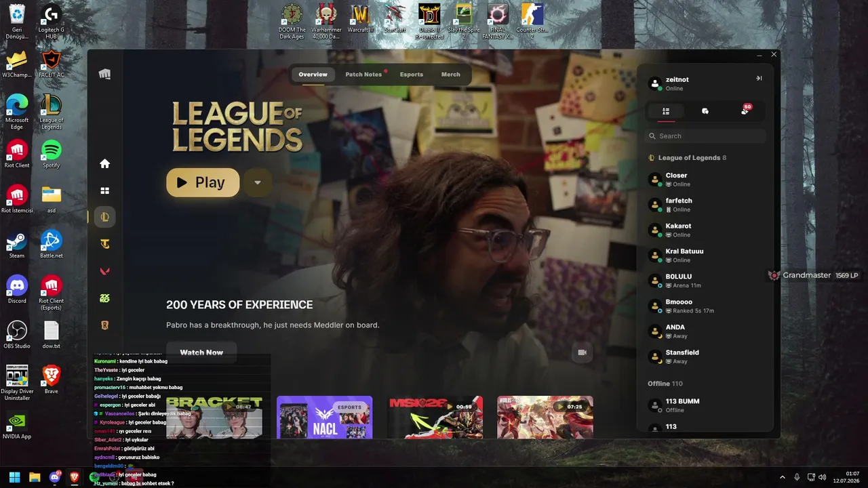This screenshot has width=868, height=488.
Task: Open the Patch Notes tab
Action: coord(363,75)
